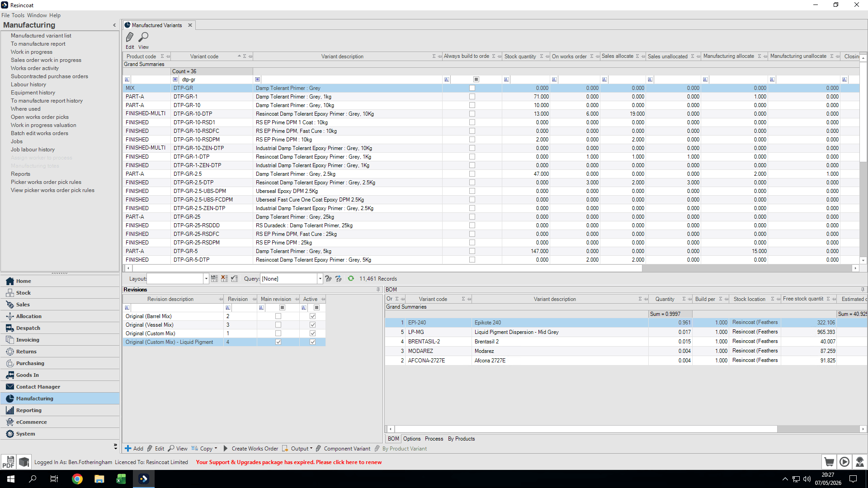Collapse the Manufacturing side panel
The width and height of the screenshot is (868, 488).
114,25
